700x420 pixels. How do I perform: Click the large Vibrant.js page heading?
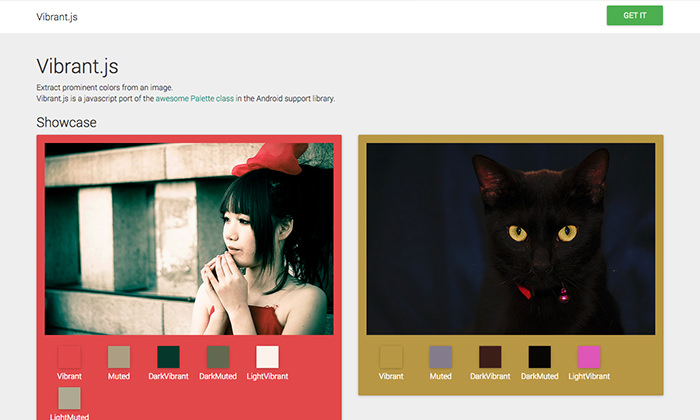tap(77, 66)
